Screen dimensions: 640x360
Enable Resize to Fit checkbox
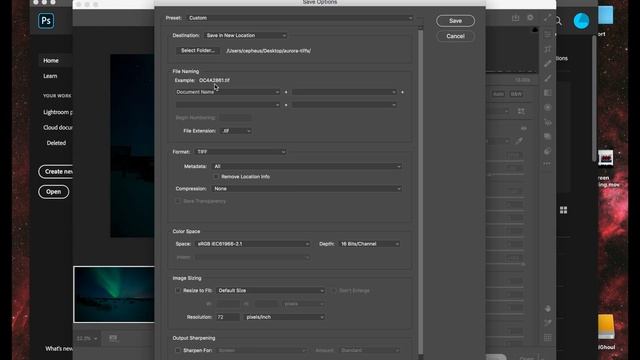[x=178, y=291]
